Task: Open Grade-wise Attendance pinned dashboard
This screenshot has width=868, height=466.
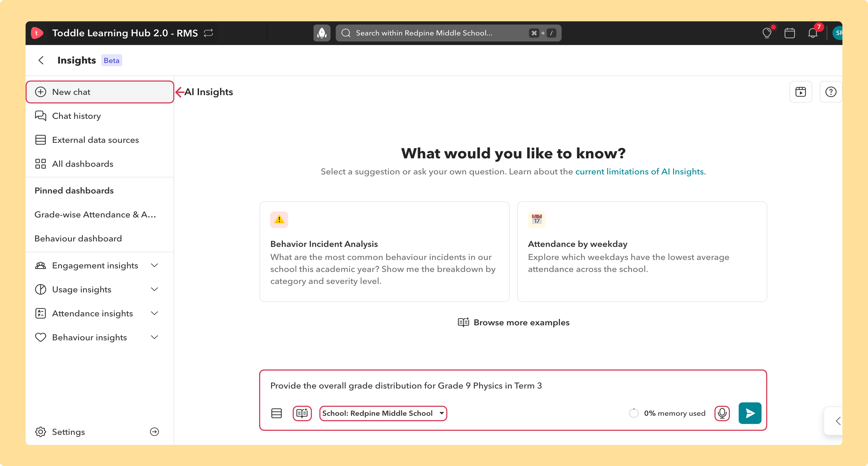Action: (x=95, y=215)
